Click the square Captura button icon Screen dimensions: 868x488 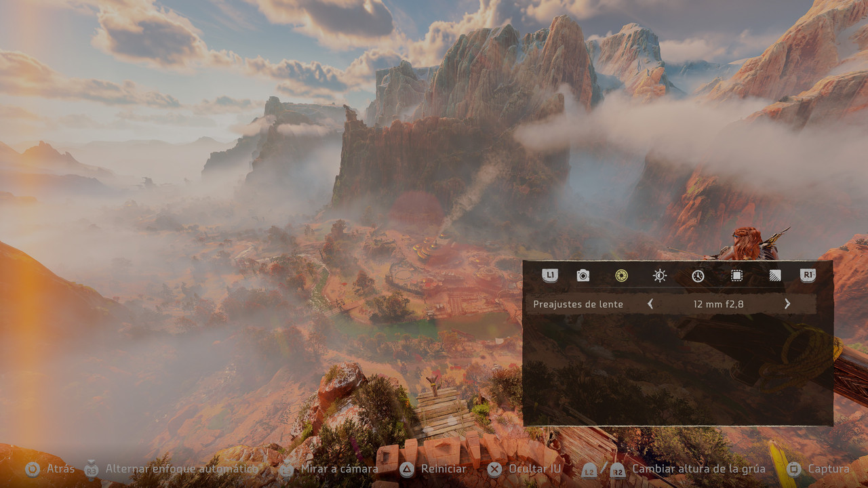(794, 469)
